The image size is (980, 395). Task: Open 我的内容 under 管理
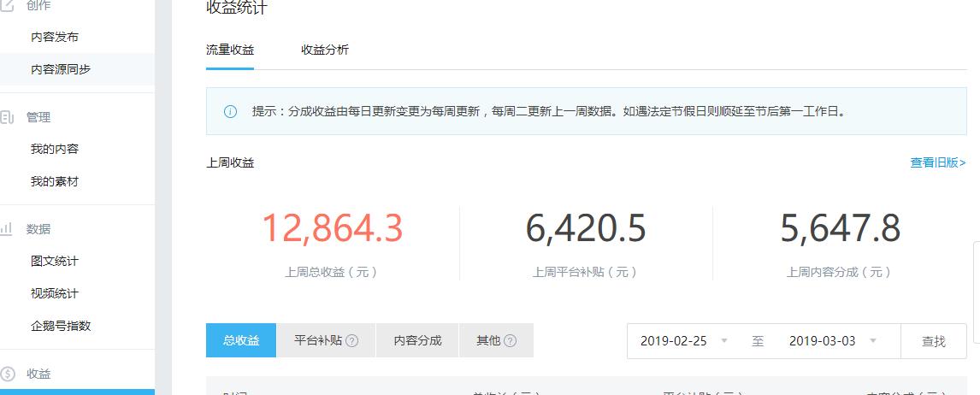click(55, 150)
